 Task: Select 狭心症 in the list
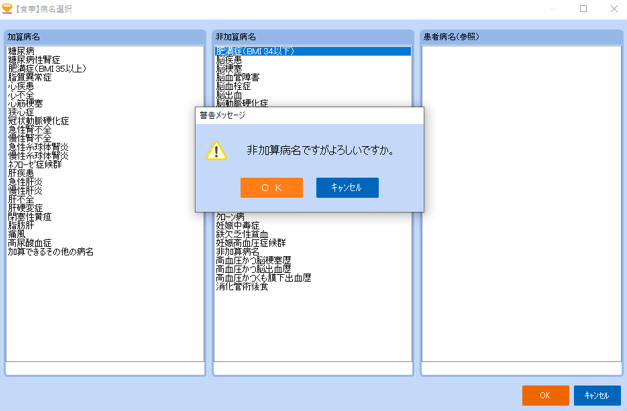(x=21, y=112)
